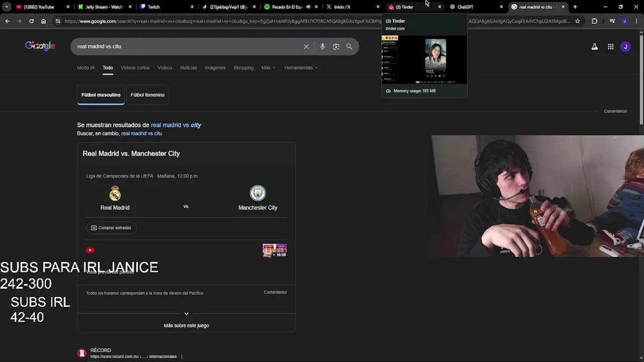644x362 pixels.
Task: Click the 'Real Madrid vs. Manchester City' heading
Action: tap(131, 153)
